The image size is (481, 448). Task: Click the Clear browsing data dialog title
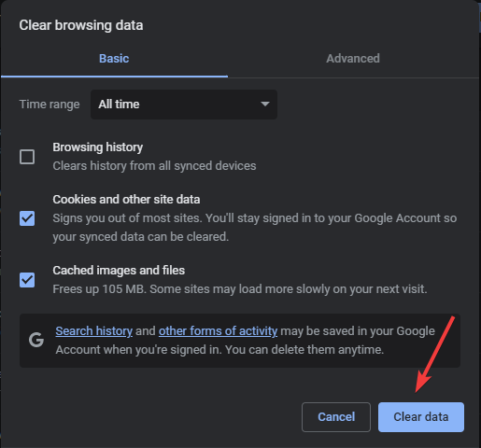81,25
